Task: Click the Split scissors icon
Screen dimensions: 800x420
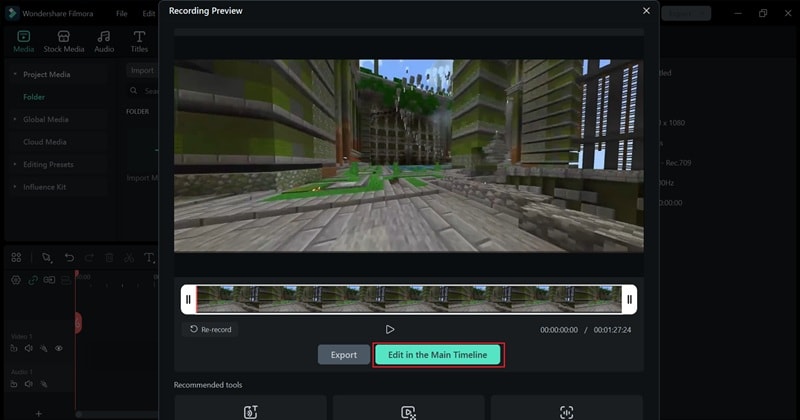Action: (x=129, y=258)
